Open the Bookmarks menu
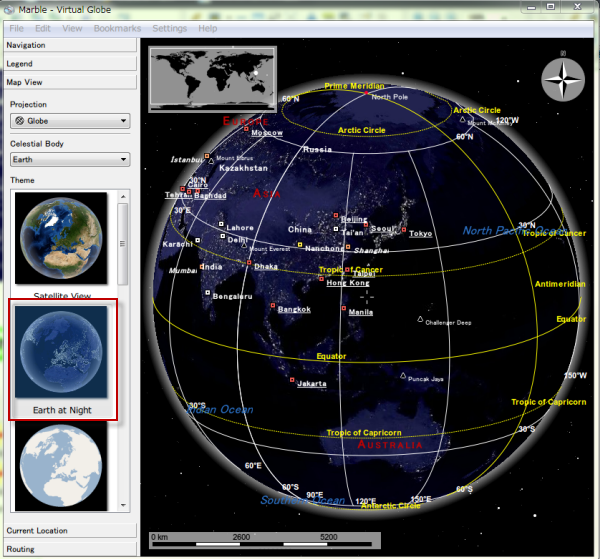Viewport: 600px width, 559px height. tap(117, 28)
